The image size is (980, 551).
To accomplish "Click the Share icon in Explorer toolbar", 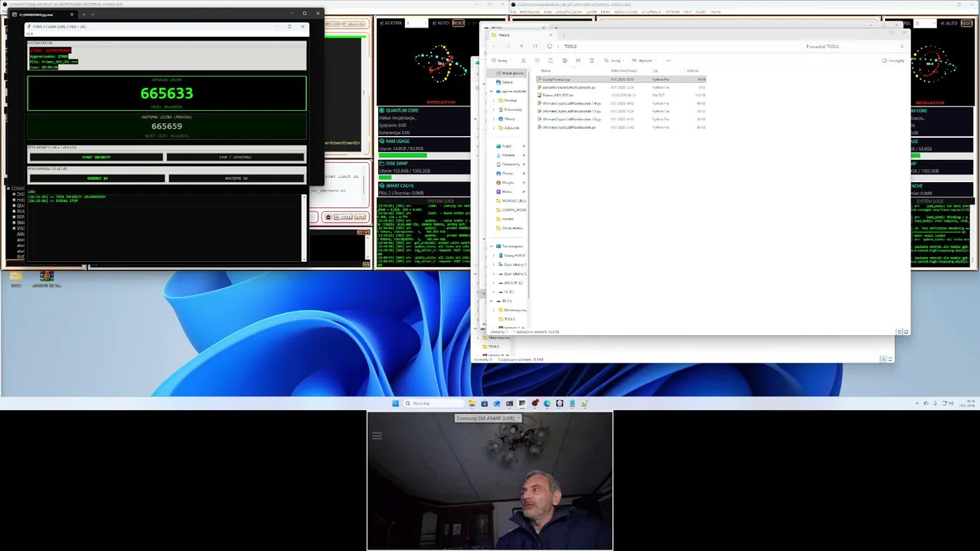I will pos(578,60).
